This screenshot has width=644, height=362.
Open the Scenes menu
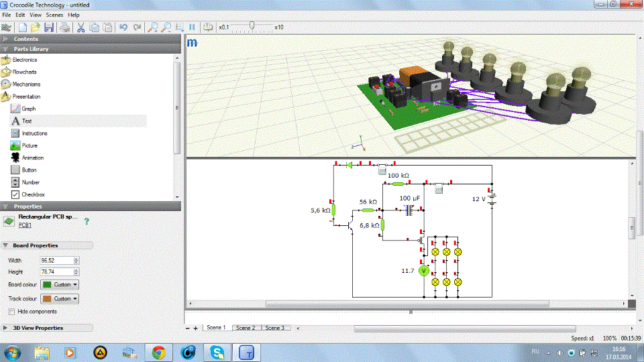pyautogui.click(x=55, y=15)
